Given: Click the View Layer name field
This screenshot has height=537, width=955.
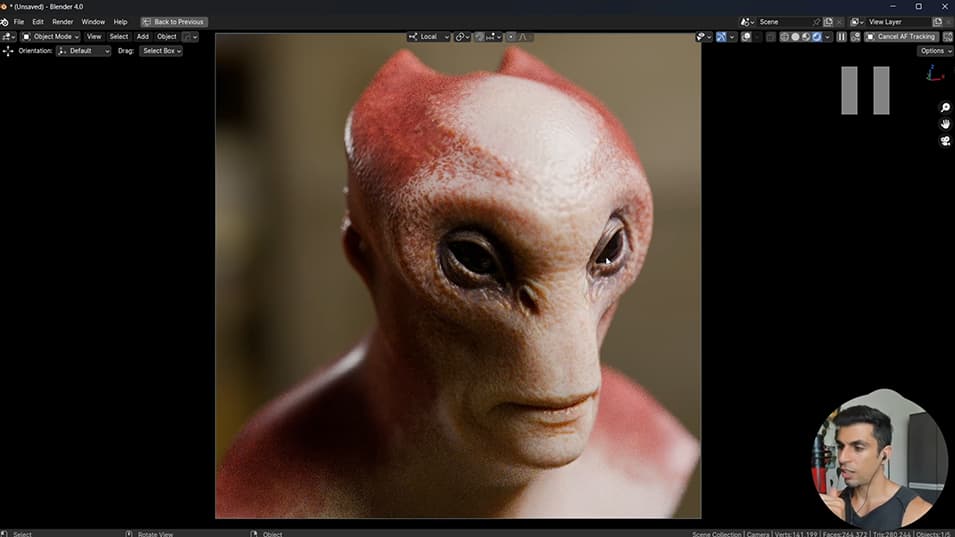Looking at the screenshot, I should click(x=898, y=22).
